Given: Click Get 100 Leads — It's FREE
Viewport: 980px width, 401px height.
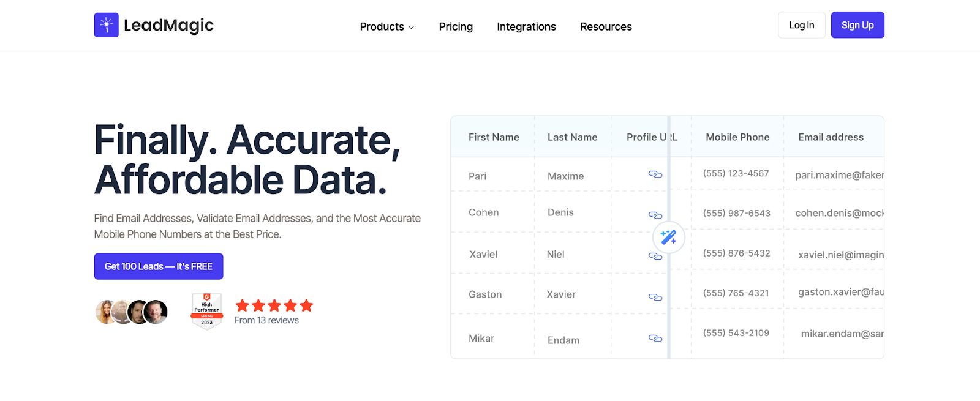Looking at the screenshot, I should click(158, 266).
